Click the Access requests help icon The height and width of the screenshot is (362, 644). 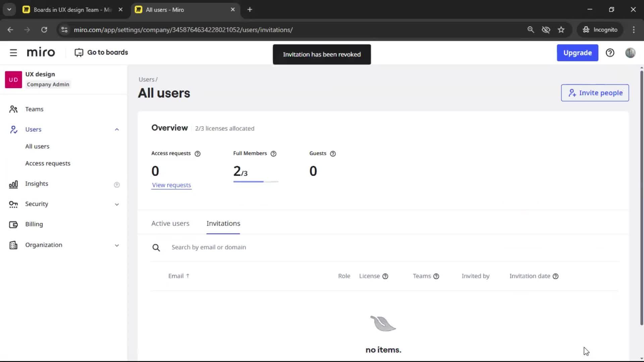(x=198, y=154)
